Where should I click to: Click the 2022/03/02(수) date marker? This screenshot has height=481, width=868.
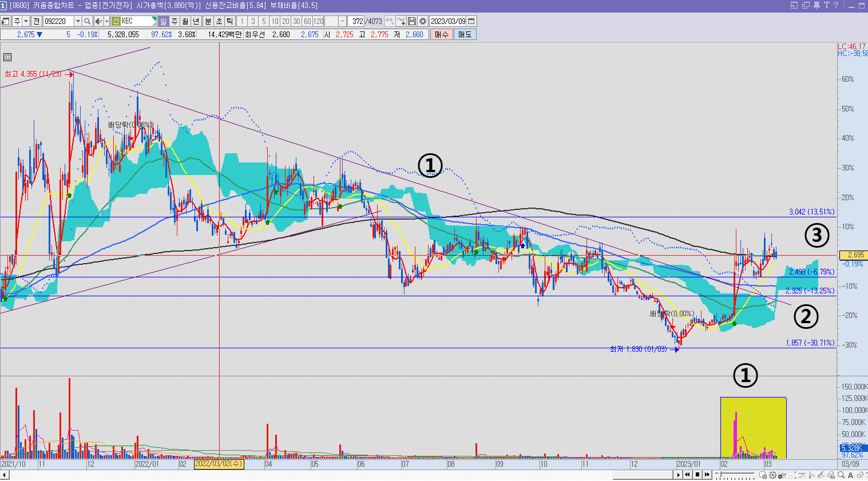[219, 464]
